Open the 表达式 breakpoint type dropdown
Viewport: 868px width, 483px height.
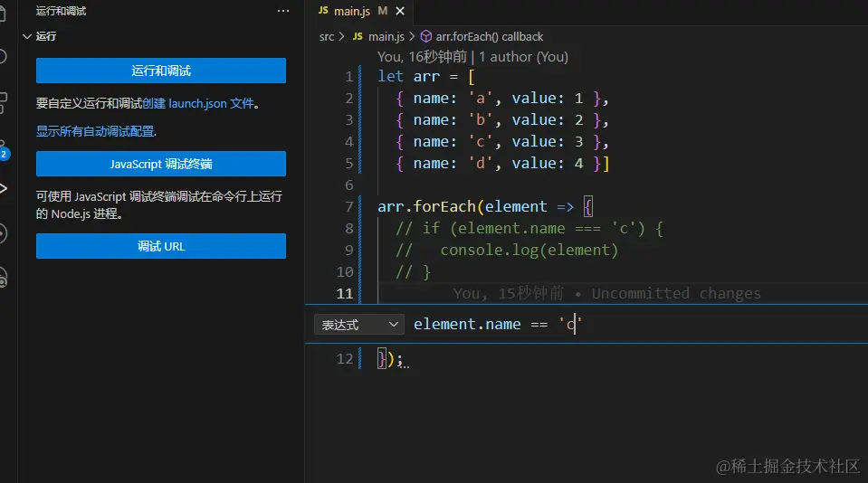click(359, 325)
